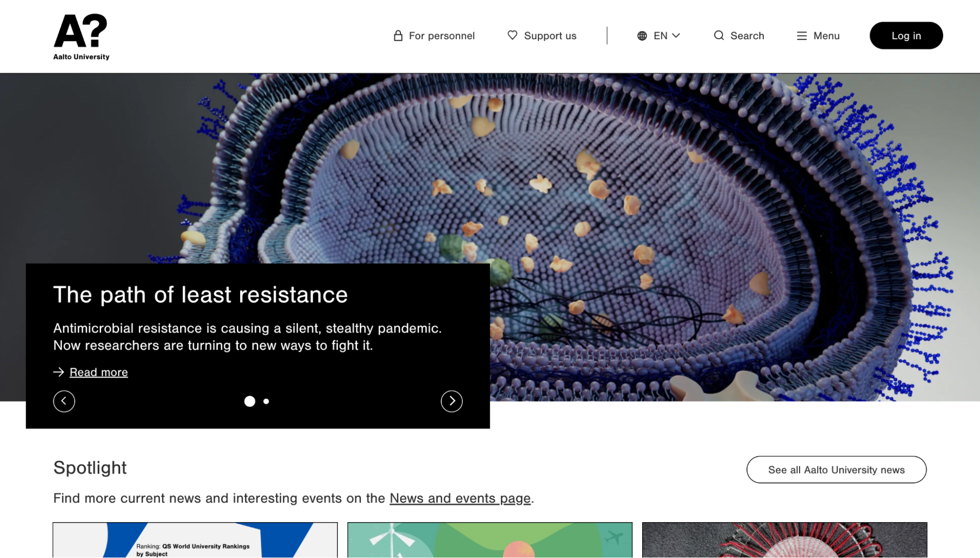Click the magnifying glass search icon
The width and height of the screenshot is (980, 558).
click(719, 35)
